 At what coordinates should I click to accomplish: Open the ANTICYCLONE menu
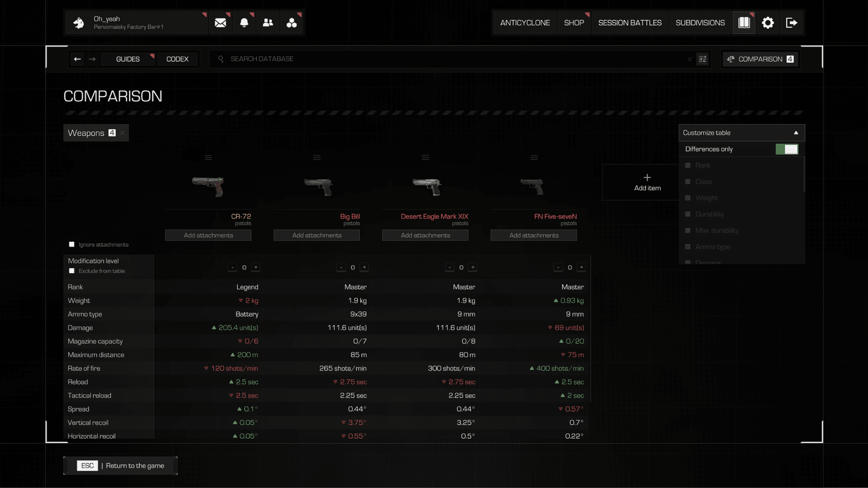(525, 23)
